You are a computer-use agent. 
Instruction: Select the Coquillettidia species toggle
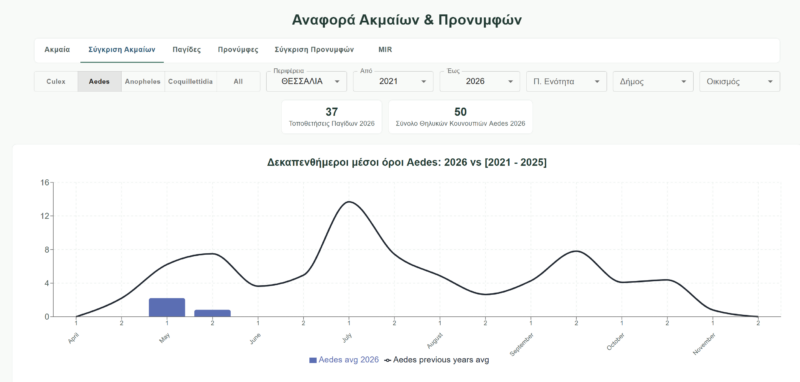click(190, 82)
